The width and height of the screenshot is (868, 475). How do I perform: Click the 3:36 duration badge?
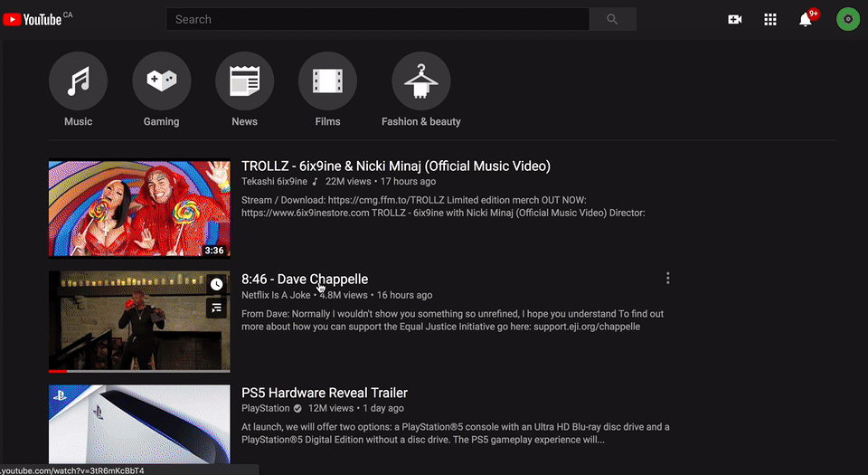[214, 251]
